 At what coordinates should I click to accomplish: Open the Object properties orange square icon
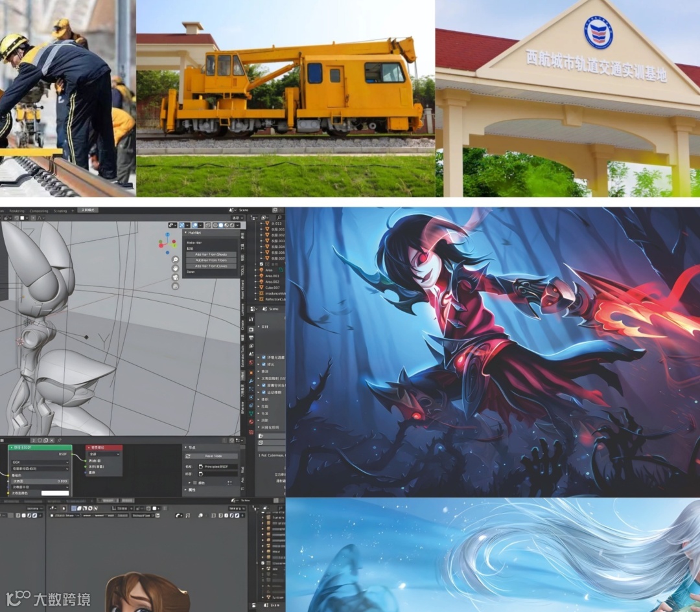pos(251,373)
